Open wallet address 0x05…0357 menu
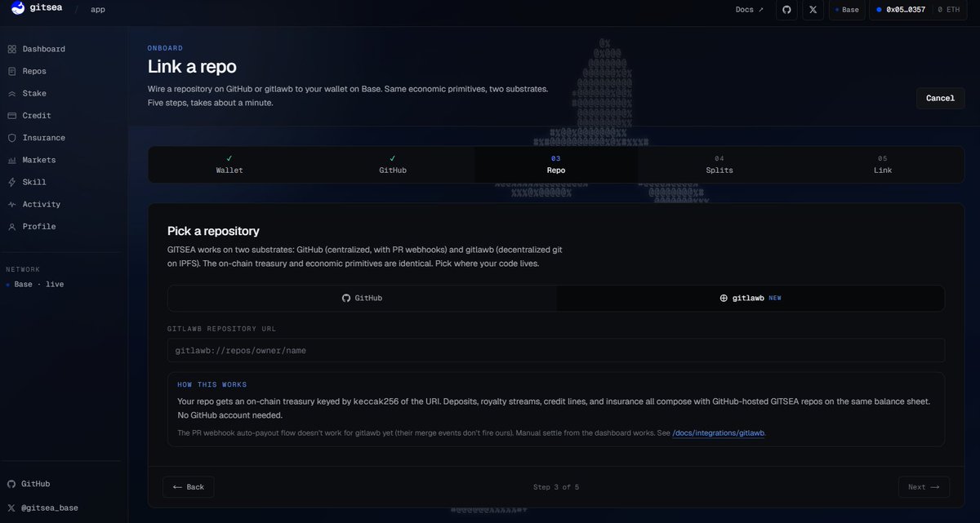This screenshot has width=980, height=523. click(x=900, y=10)
